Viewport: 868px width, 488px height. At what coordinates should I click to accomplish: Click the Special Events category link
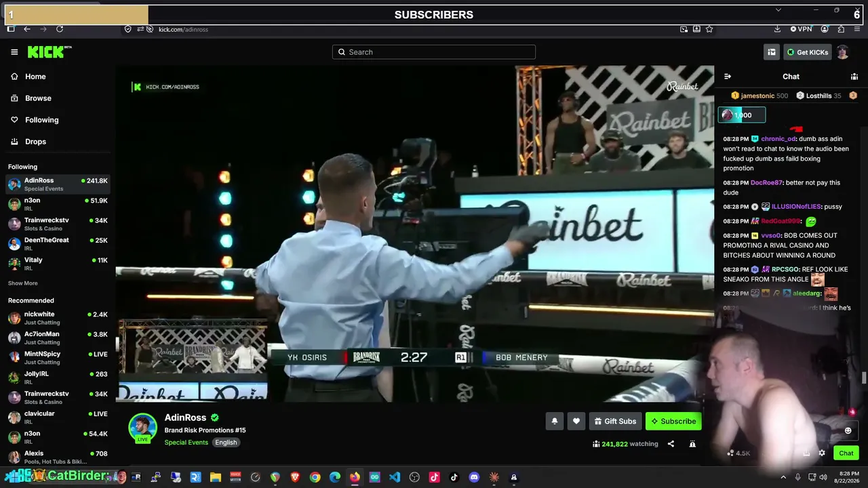(186, 443)
